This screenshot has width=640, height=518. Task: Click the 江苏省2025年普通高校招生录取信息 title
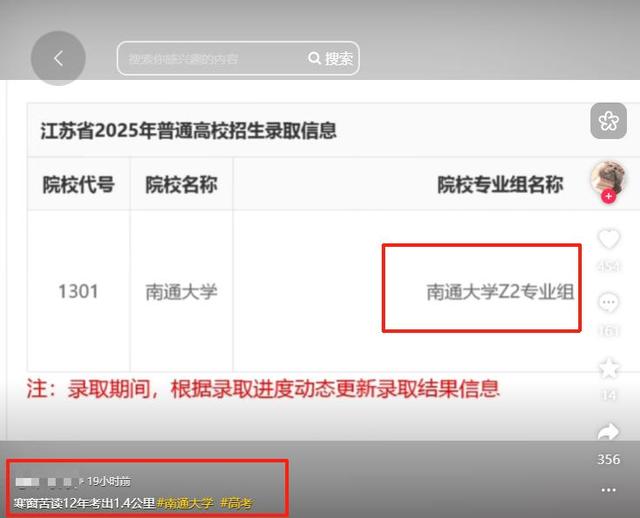pyautogui.click(x=188, y=131)
